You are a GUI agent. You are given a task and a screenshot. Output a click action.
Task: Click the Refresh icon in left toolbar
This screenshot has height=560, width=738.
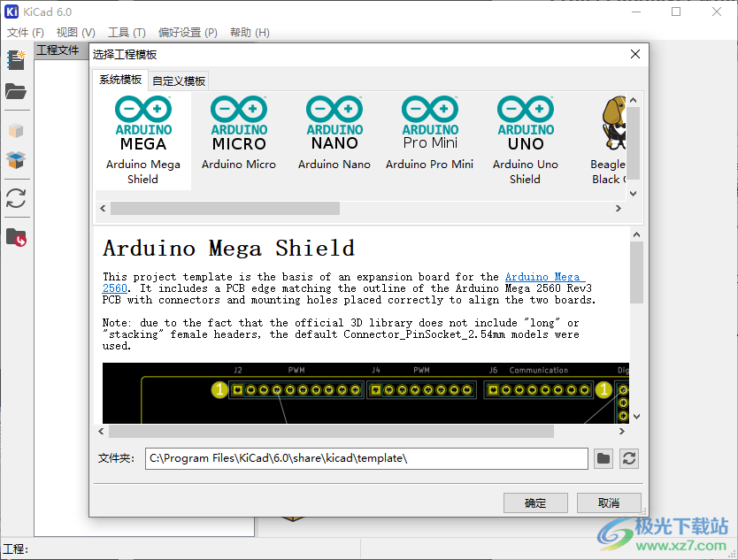tap(16, 197)
